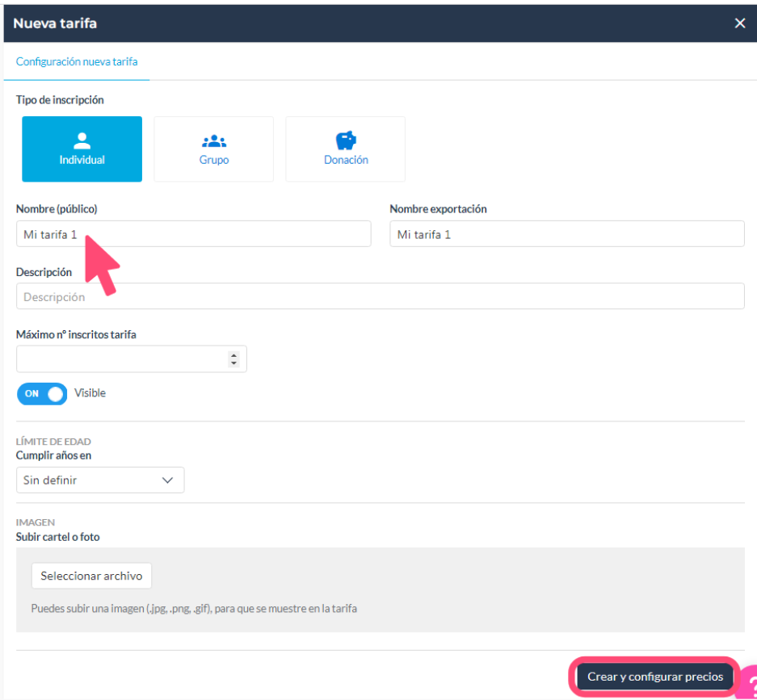Focus the Descripción text field
Screen dimensions: 757x700
(381, 296)
